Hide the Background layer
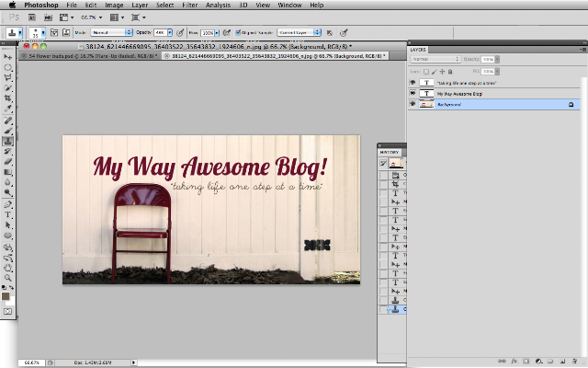The height and width of the screenshot is (368, 588). click(x=413, y=104)
